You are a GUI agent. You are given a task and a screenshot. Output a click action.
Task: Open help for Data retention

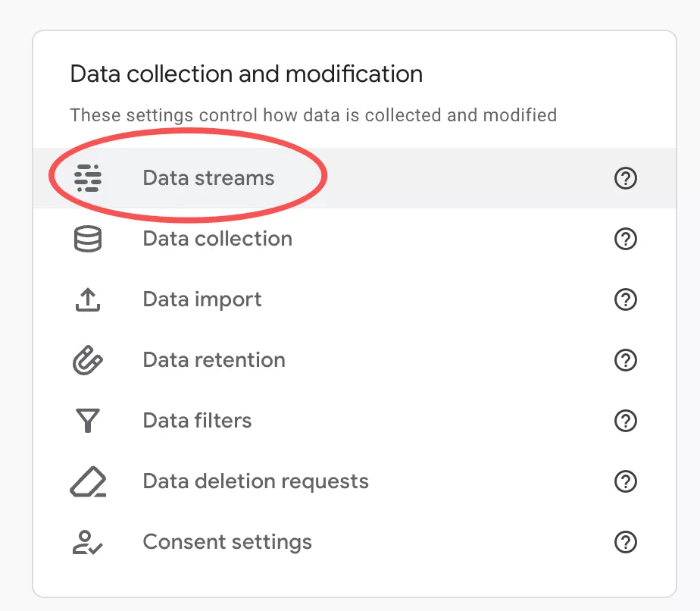[625, 360]
